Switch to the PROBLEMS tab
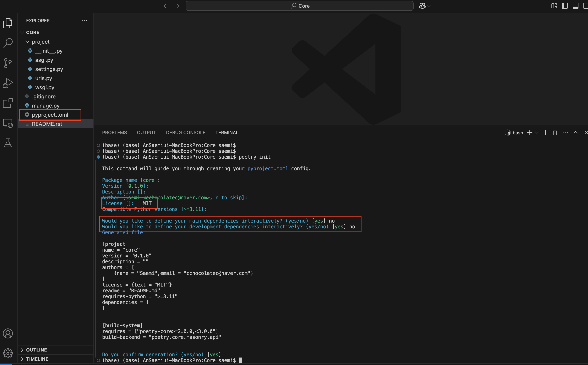The image size is (588, 365). 114,132
